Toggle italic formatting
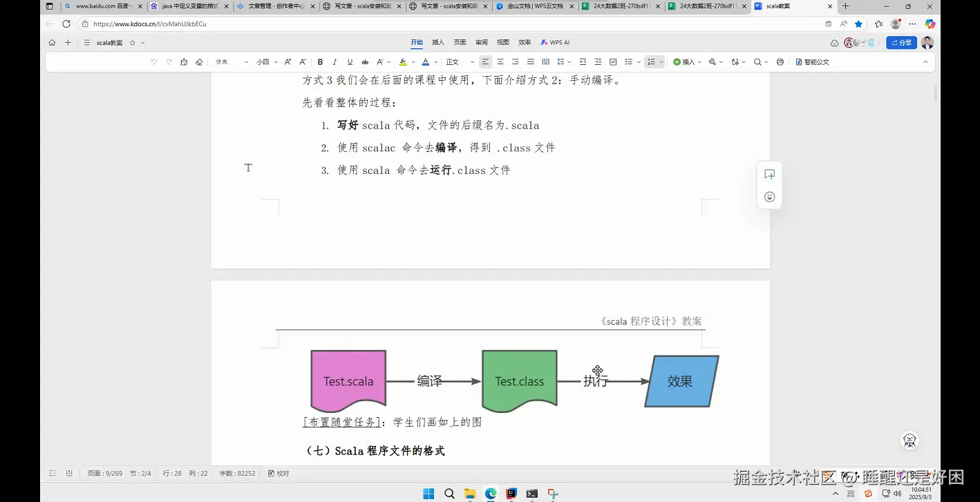 coord(336,61)
